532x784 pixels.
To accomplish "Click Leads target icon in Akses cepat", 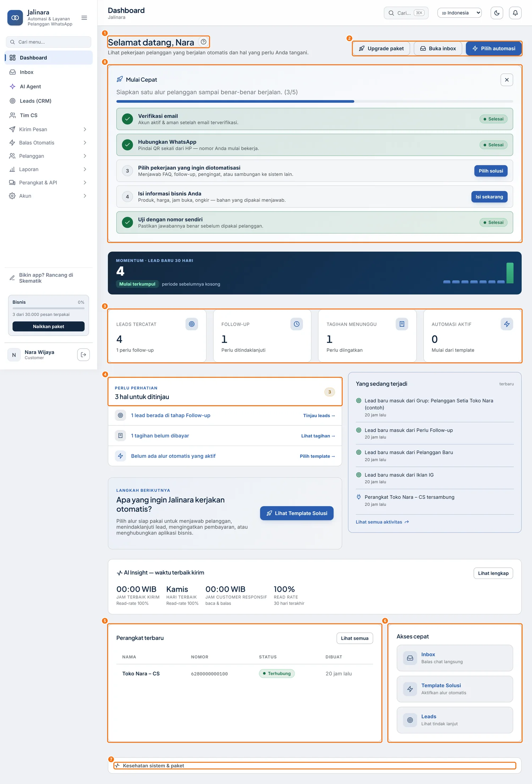I will pyautogui.click(x=410, y=720).
